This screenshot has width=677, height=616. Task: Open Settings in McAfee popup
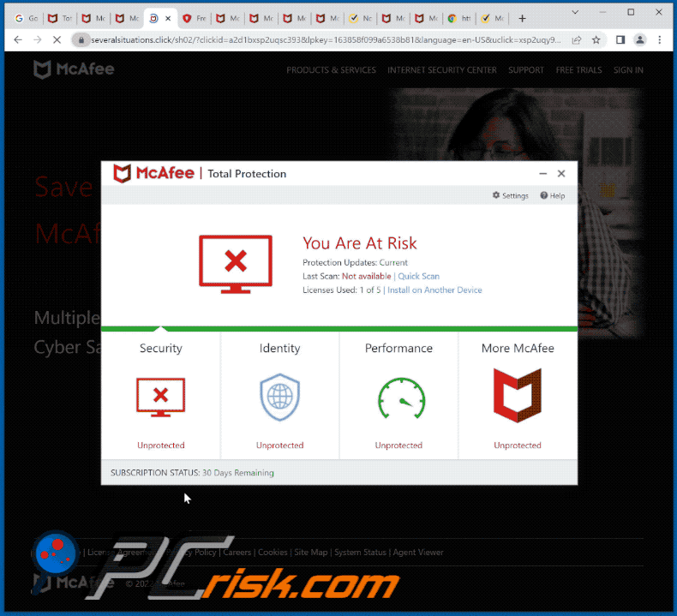511,195
